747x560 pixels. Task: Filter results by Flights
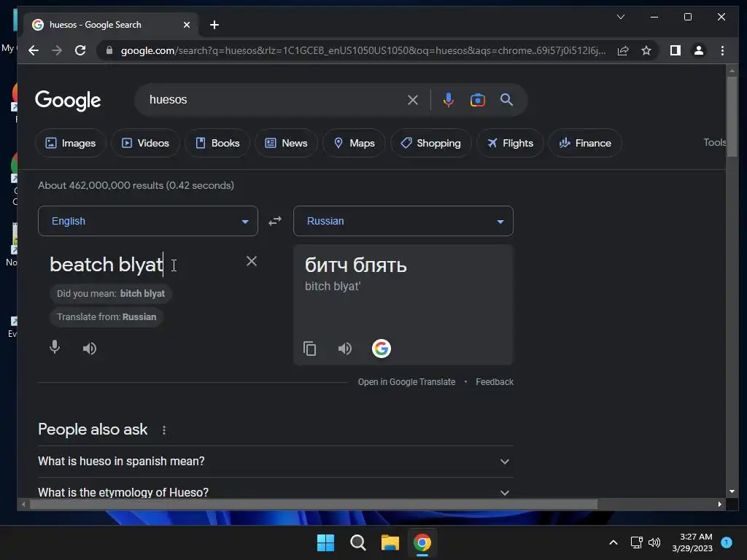pyautogui.click(x=510, y=143)
